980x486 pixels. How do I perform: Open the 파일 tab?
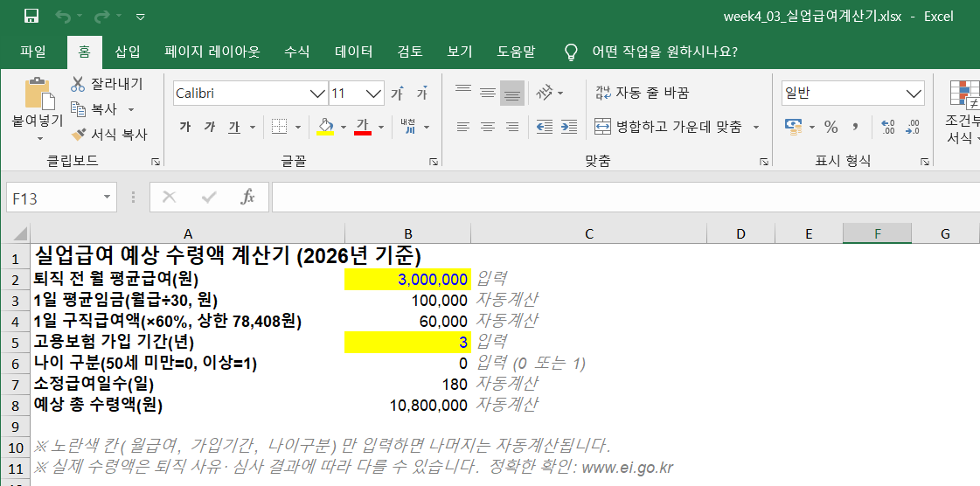(x=32, y=52)
